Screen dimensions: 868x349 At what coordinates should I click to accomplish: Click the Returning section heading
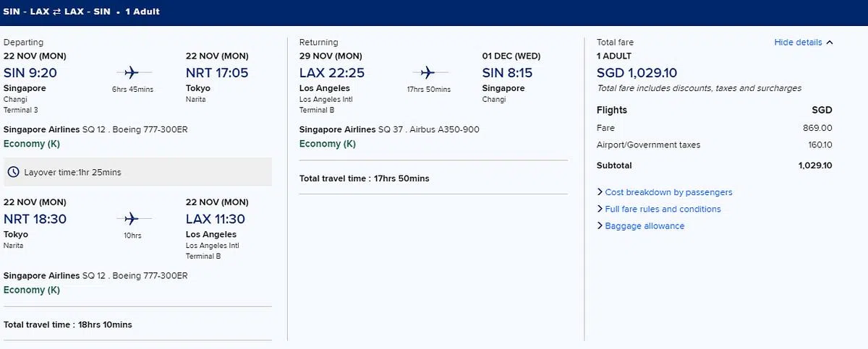point(319,43)
